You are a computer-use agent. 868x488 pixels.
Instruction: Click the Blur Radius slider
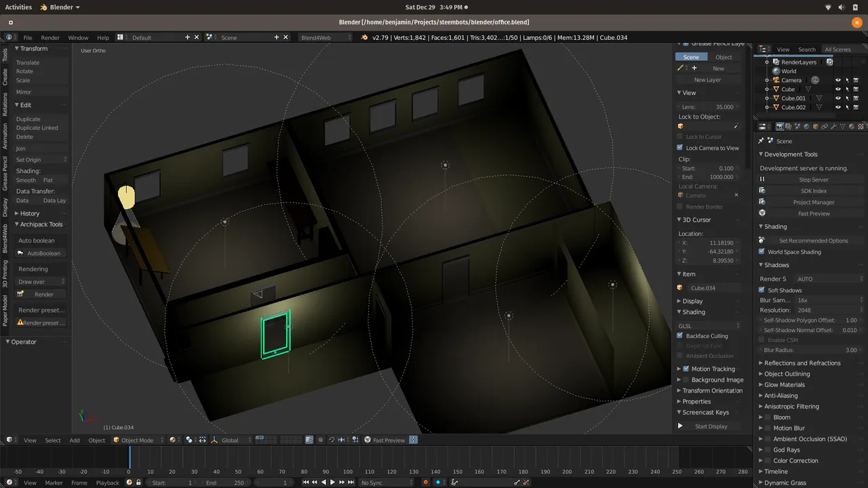click(x=810, y=350)
